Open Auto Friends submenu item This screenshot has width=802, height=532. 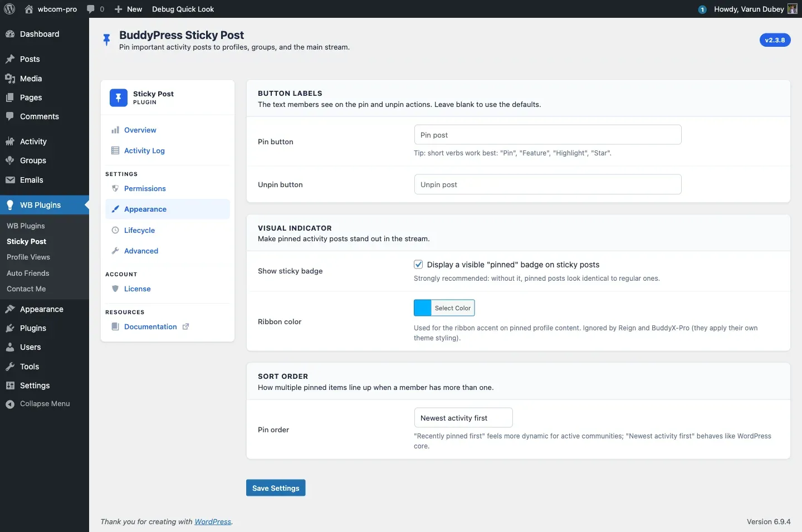[x=28, y=273]
